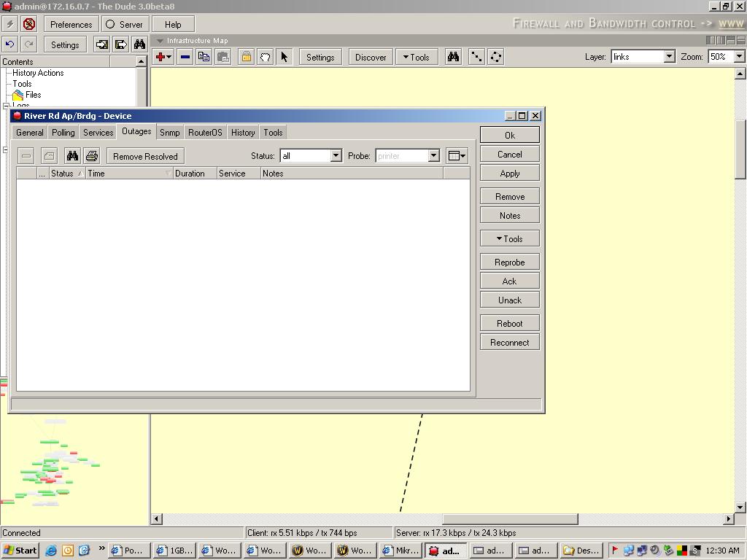Click the Windows Start button
The height and width of the screenshot is (560, 747).
[x=20, y=551]
